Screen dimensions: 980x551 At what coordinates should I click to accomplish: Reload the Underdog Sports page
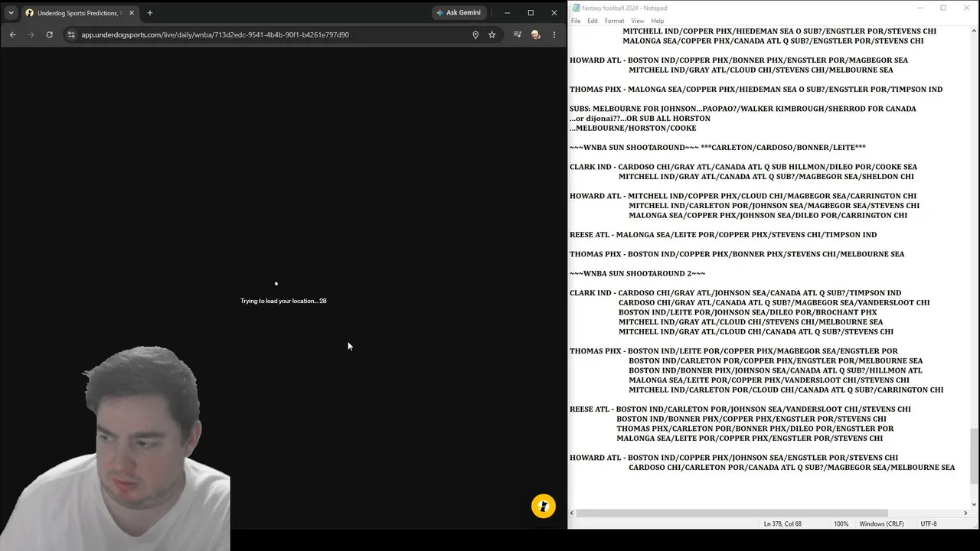pos(50,34)
